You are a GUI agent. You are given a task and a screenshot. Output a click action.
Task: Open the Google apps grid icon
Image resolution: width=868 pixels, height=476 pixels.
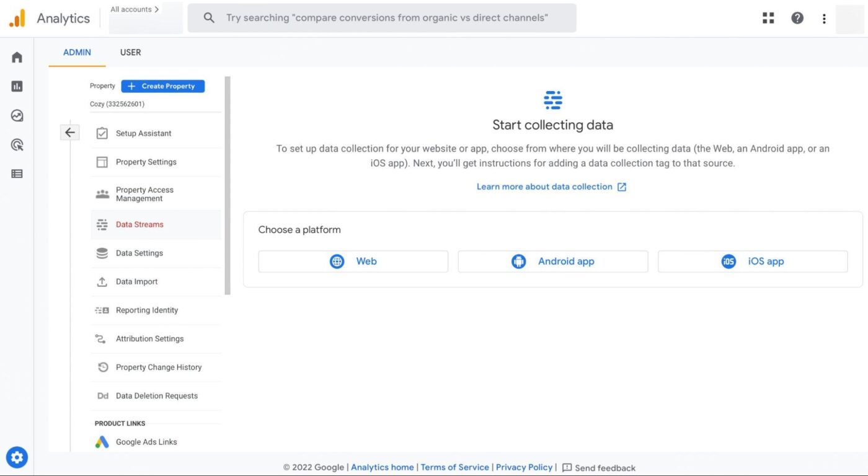(768, 18)
